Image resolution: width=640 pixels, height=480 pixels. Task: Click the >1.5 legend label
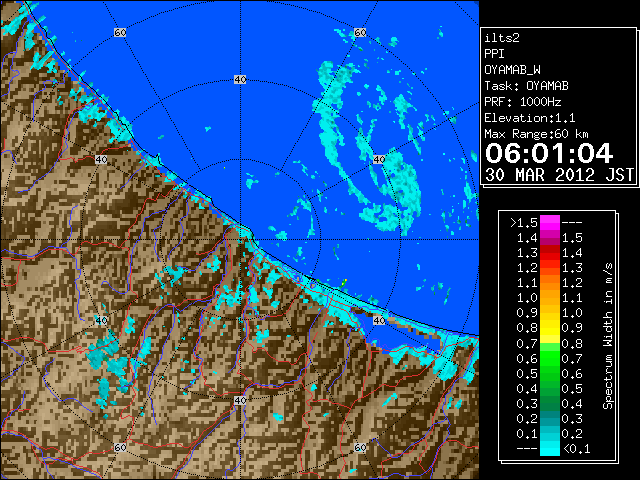pos(524,223)
